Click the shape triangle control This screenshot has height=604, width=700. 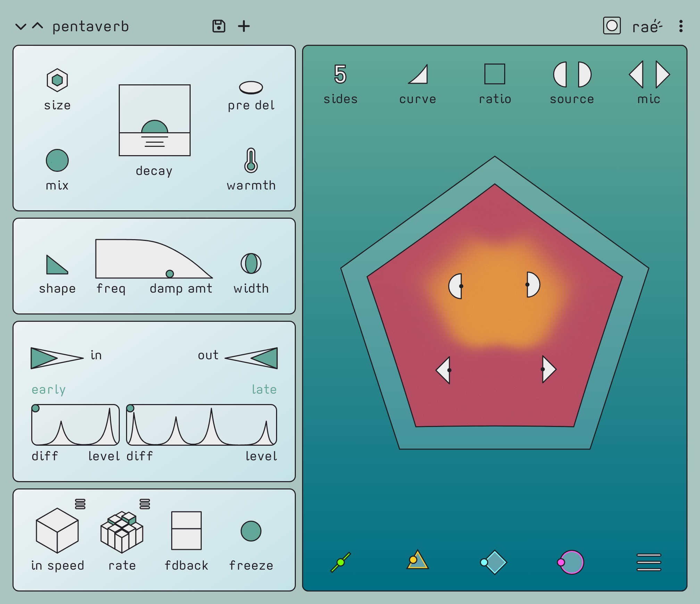(57, 265)
